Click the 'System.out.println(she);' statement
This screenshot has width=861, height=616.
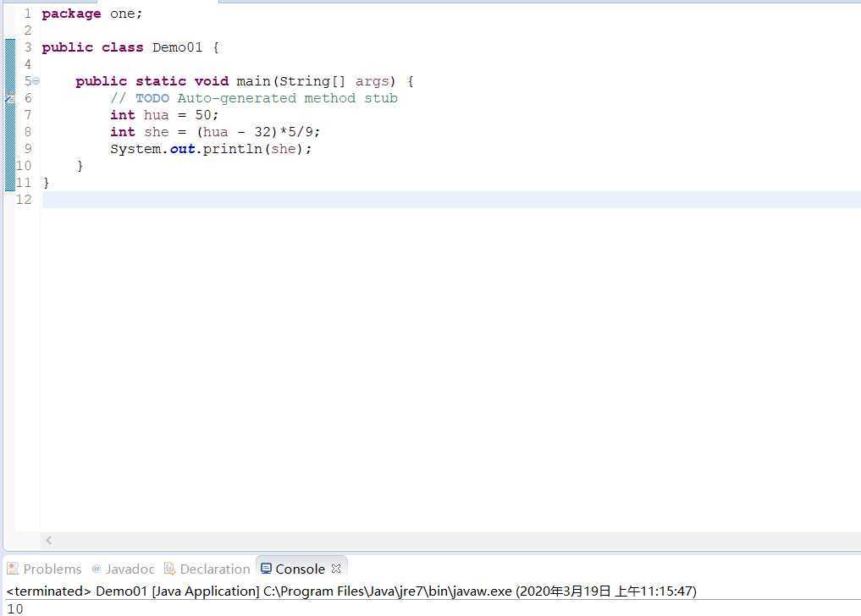click(211, 149)
